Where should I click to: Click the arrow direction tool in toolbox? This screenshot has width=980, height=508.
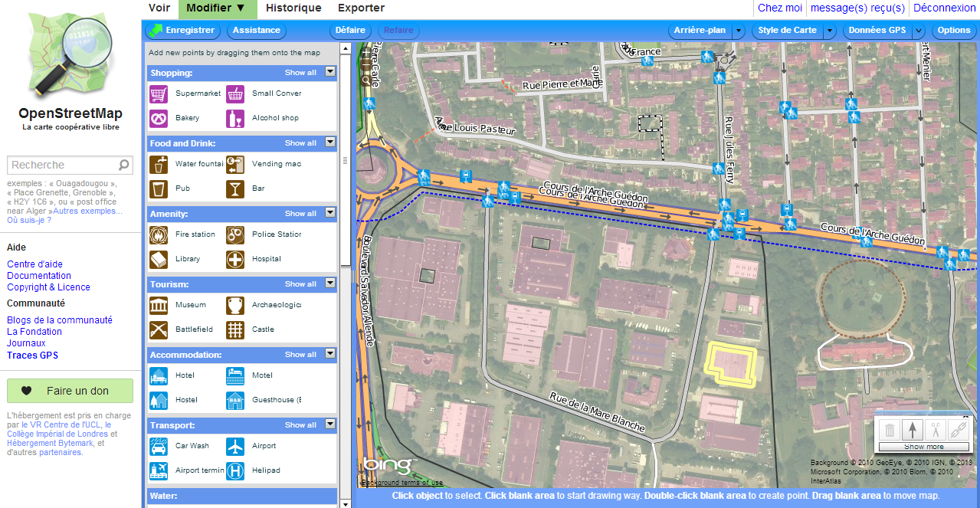[x=912, y=429]
